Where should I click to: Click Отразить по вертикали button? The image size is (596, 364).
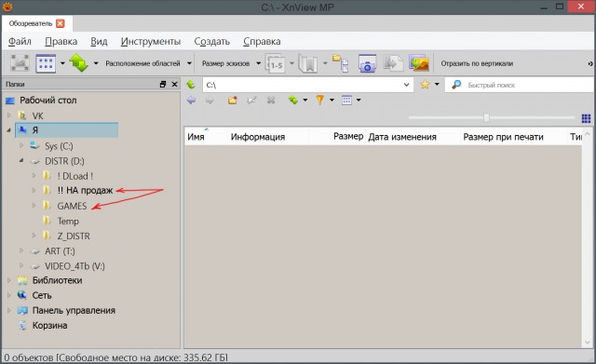[x=477, y=63]
